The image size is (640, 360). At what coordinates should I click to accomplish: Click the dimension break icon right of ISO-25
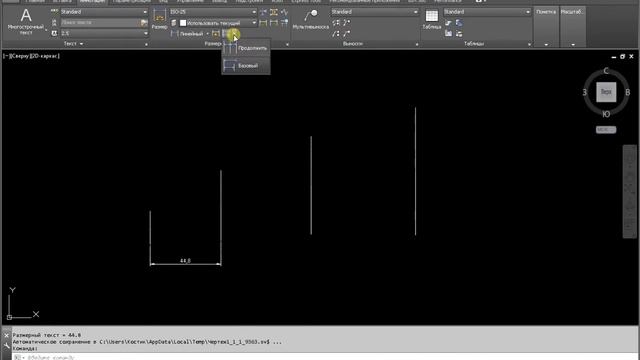coord(263,12)
